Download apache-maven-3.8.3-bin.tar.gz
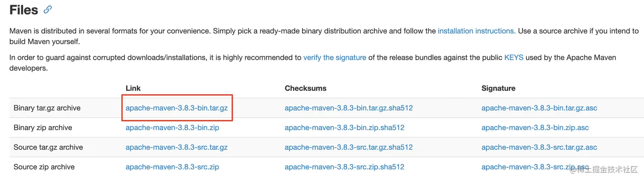Screen dimensions: 644x180 click(x=176, y=108)
